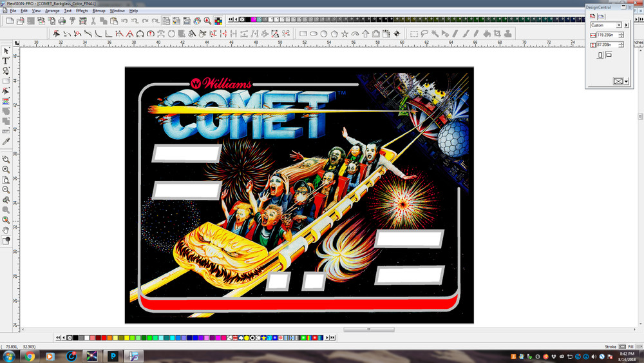This screenshot has height=363, width=644.
Task: Pick the Eyedropper tool in left toolbox
Action: coord(6,141)
